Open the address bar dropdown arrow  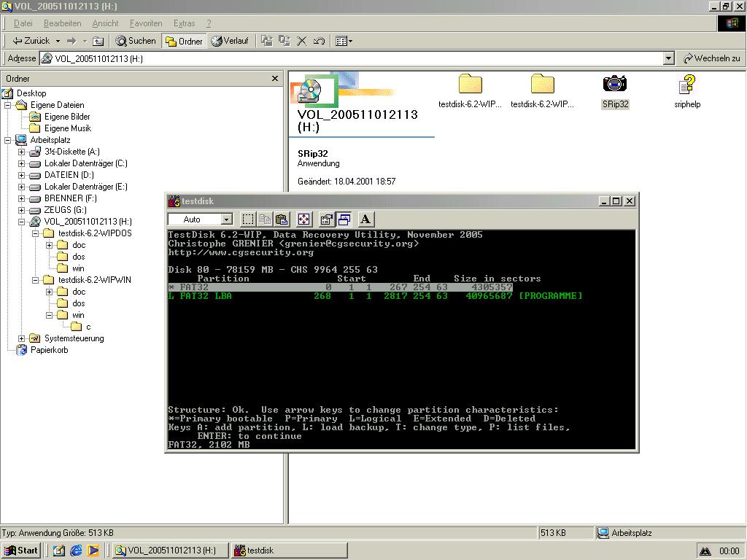pos(669,58)
